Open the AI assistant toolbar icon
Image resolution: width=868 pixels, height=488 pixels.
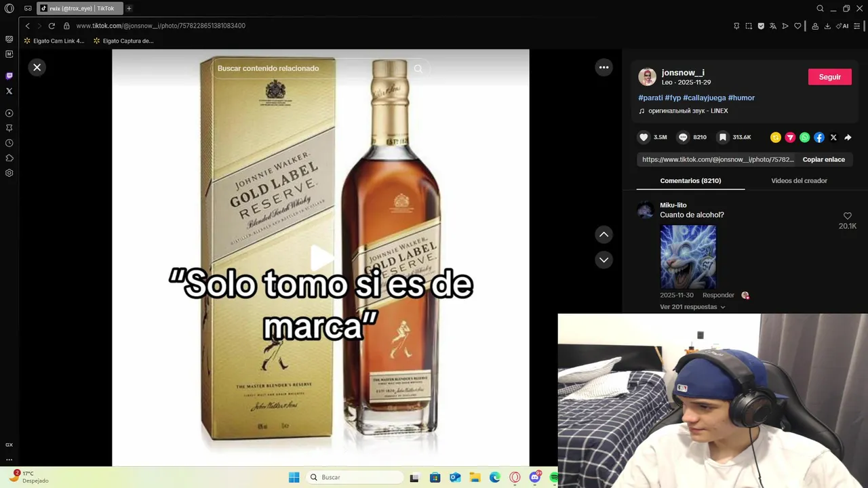click(x=843, y=26)
